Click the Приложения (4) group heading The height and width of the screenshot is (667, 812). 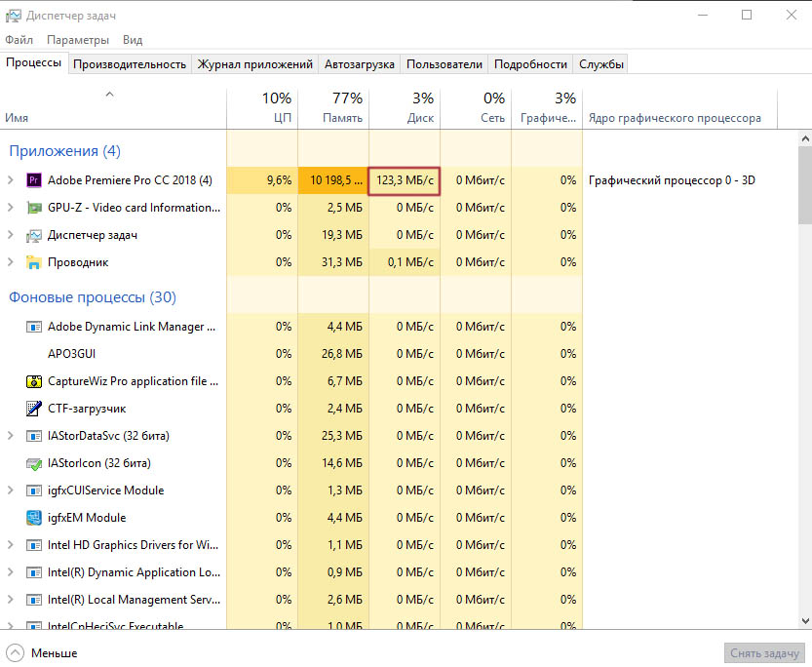coord(64,151)
